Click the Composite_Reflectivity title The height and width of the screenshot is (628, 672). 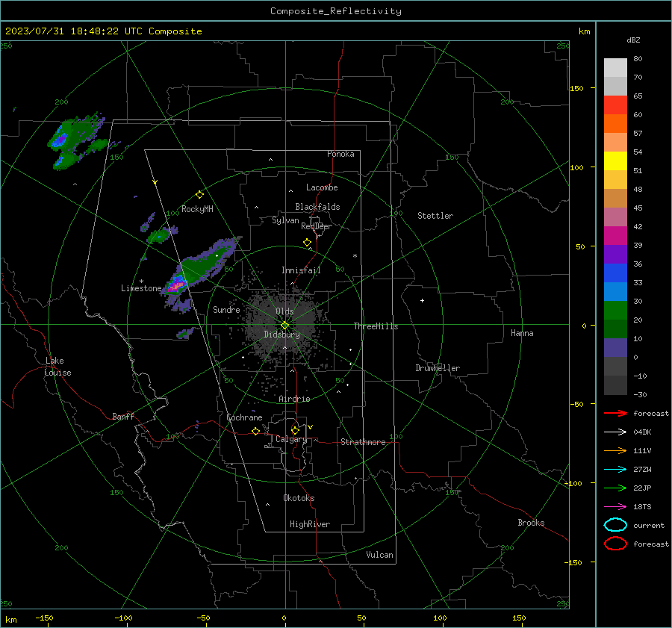click(336, 11)
